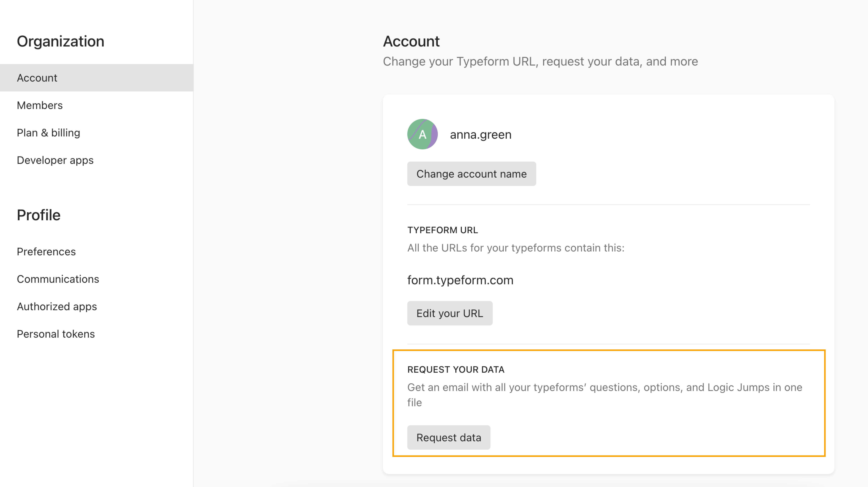Click the Request data button
The height and width of the screenshot is (487, 868).
click(x=449, y=437)
